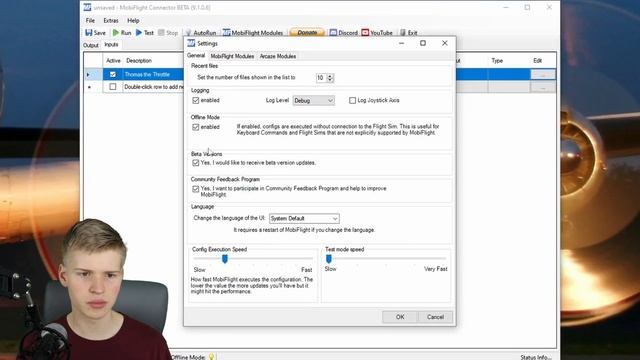640x360 pixels.
Task: Click OK in Settings dialog
Action: point(400,317)
